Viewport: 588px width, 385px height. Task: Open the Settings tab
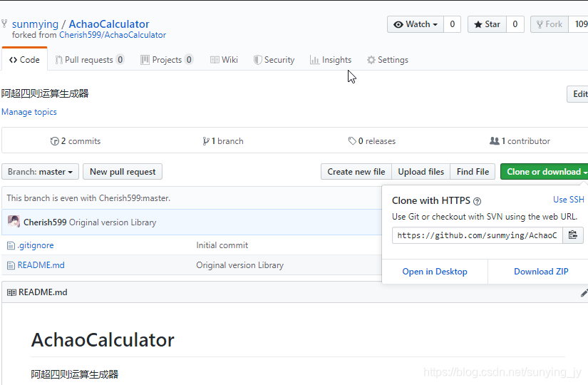click(388, 60)
